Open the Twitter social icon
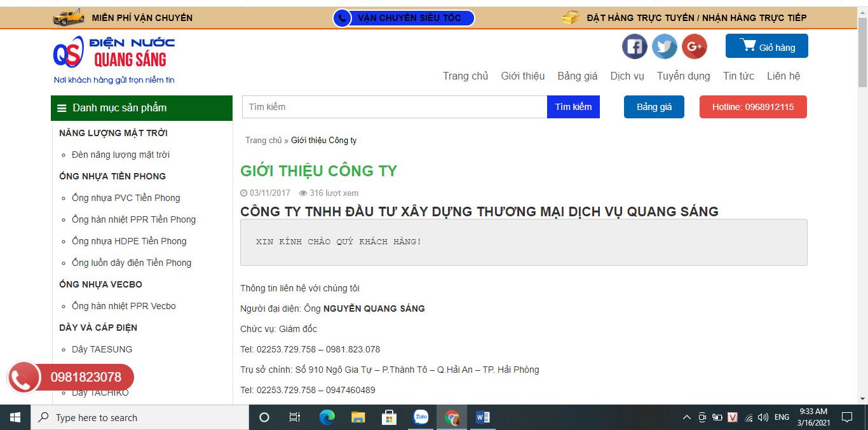 [665, 46]
